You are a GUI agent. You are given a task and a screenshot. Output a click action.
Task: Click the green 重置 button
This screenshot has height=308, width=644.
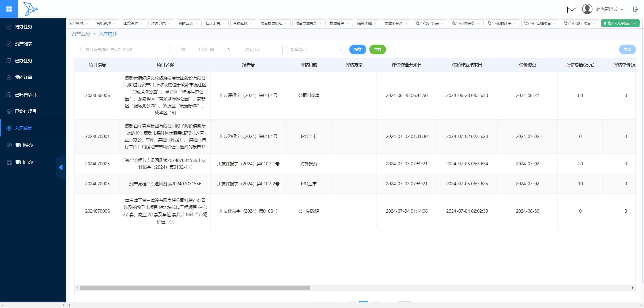coord(378,49)
